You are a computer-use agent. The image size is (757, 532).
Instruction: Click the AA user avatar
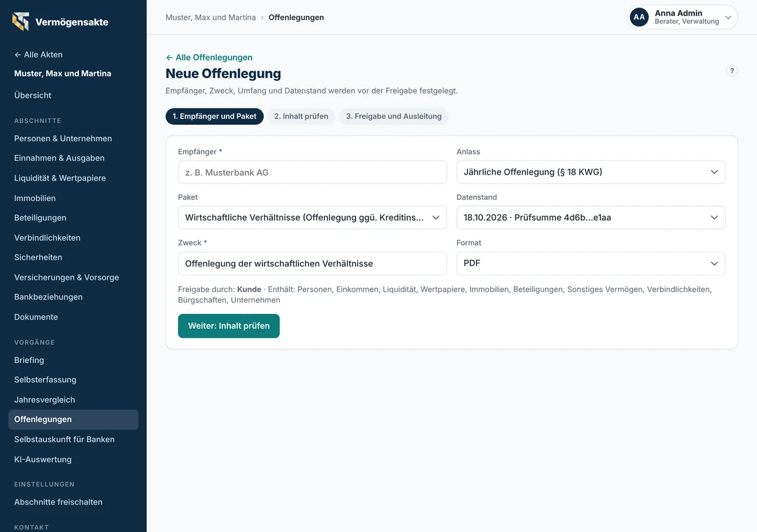639,17
